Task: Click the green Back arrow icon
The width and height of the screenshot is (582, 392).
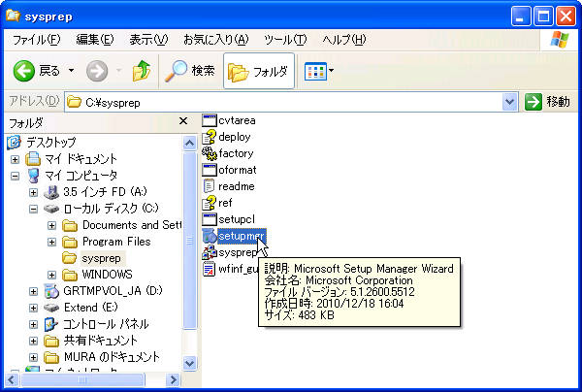Action: pyautogui.click(x=23, y=71)
